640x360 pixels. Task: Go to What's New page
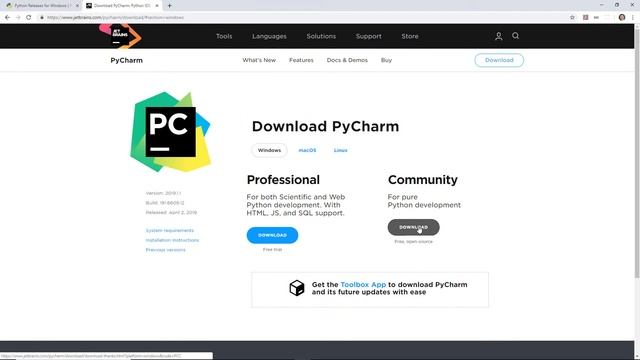coord(259,60)
